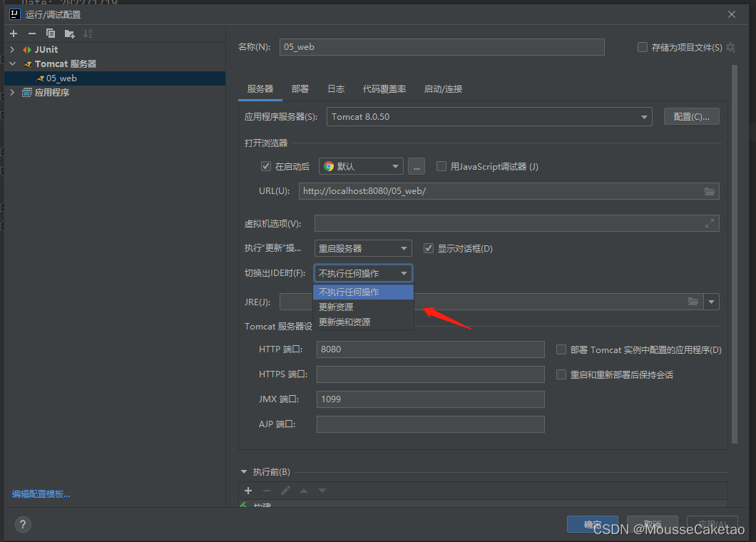Enable preserve sessions across restarts checkbox
The height and width of the screenshot is (542, 756).
pyautogui.click(x=561, y=374)
